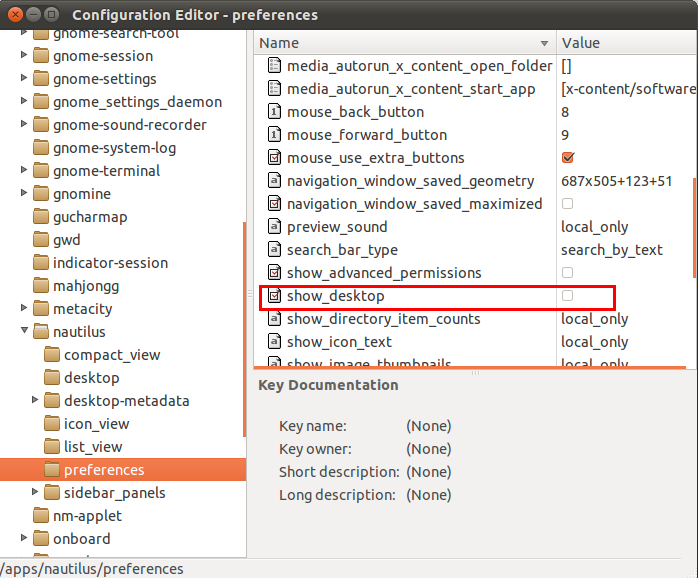
Task: Enable the show_desktop checkbox
Action: (568, 296)
